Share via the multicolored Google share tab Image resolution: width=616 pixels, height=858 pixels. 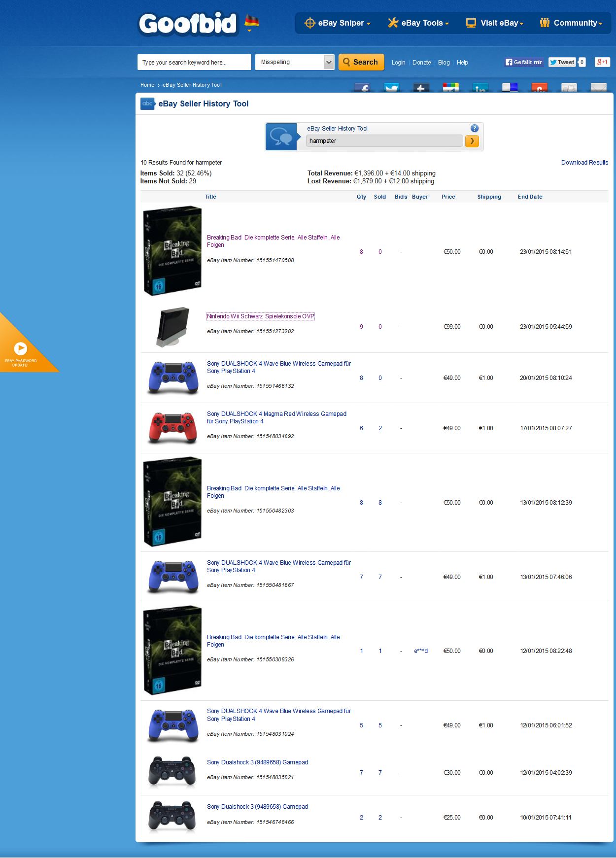(450, 88)
